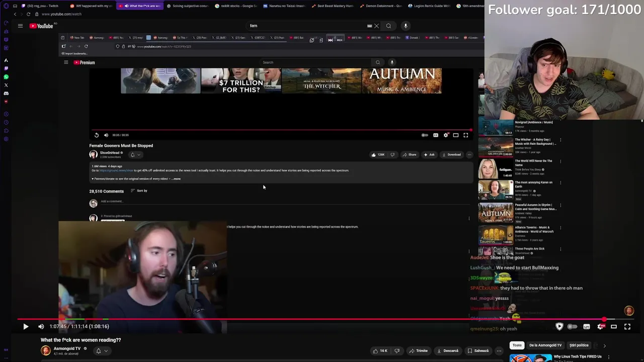Switch to the reddit stocks tab
Viewport: 644px width, 362px height.
pos(236,6)
